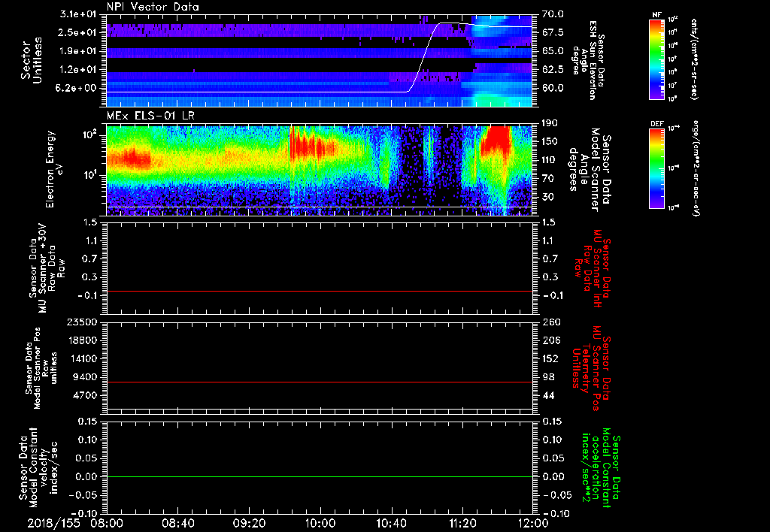Screen dimensions: 770x532
Task: Click the '67.5' elevation angle tick
Action: point(553,32)
